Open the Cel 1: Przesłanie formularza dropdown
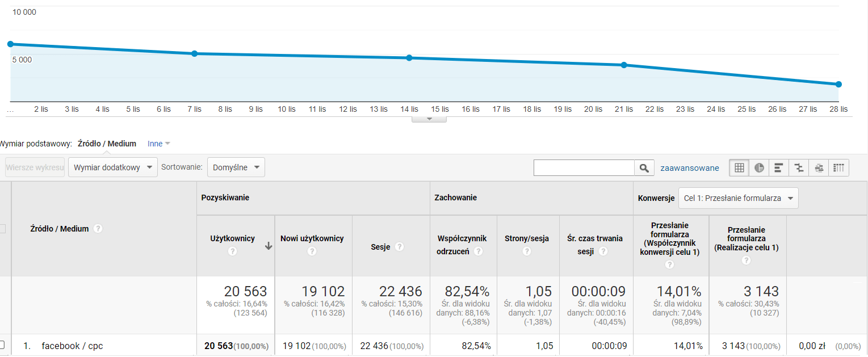This screenshot has height=357, width=868. tap(738, 198)
